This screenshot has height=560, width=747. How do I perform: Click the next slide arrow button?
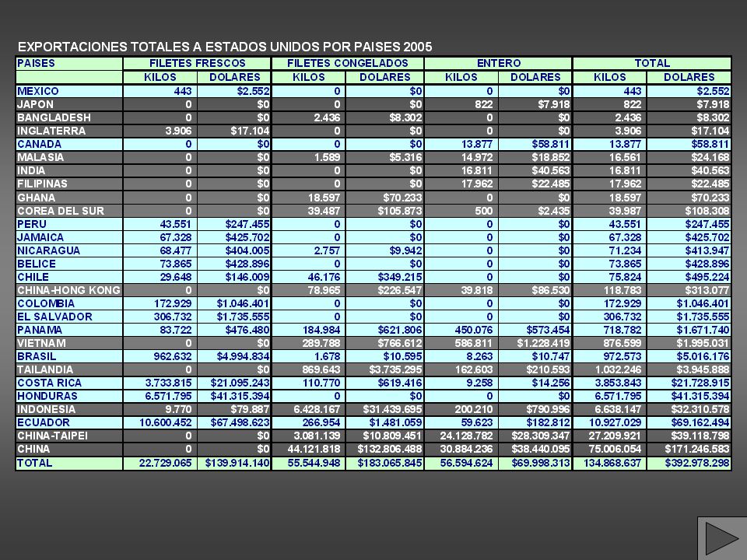[x=722, y=538]
